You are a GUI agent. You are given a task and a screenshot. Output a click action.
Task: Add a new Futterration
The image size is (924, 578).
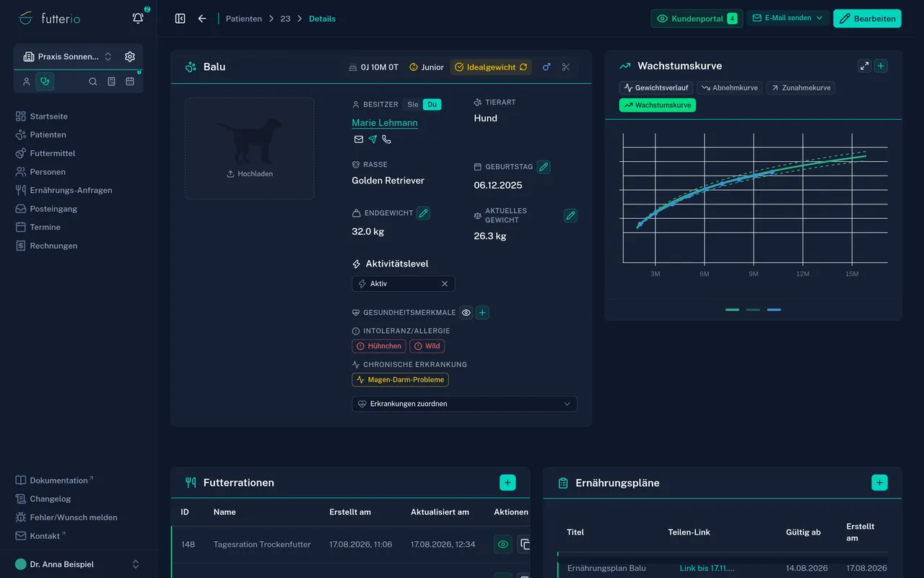(x=507, y=483)
